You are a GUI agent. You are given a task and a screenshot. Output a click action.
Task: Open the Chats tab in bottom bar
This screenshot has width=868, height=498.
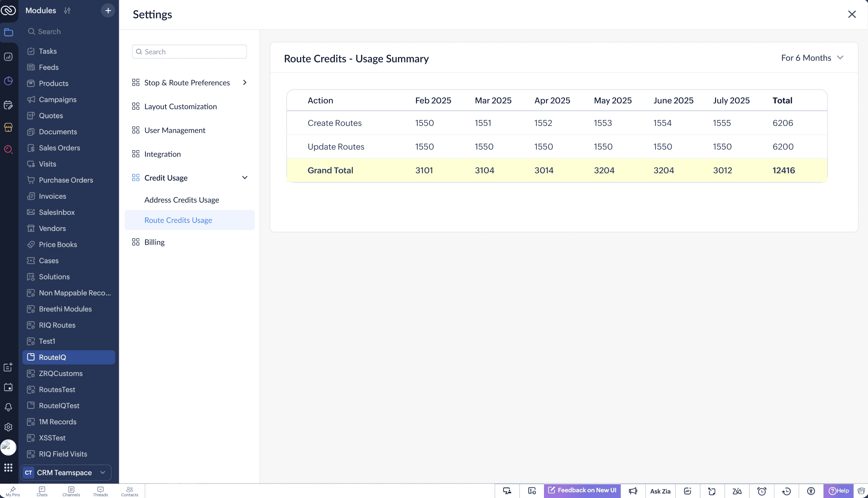pyautogui.click(x=42, y=491)
